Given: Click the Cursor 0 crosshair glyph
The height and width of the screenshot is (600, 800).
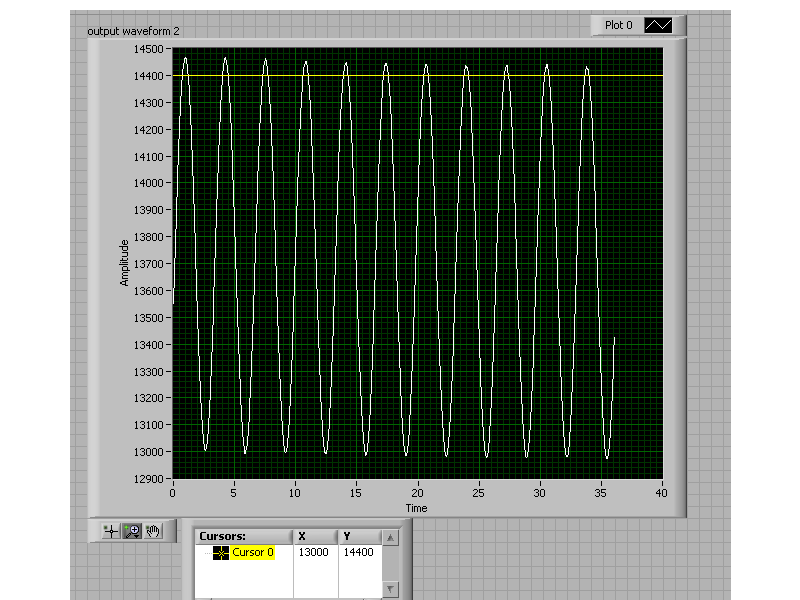Looking at the screenshot, I should [x=221, y=553].
